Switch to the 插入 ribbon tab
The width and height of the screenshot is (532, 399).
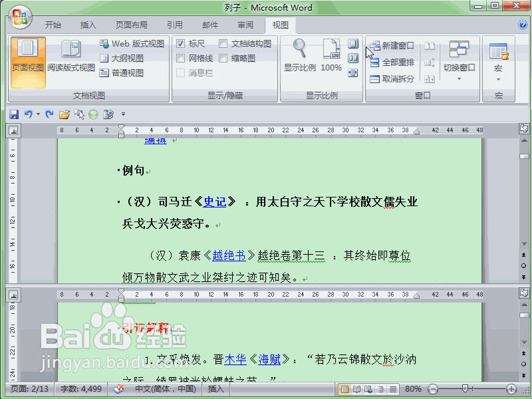pos(90,25)
